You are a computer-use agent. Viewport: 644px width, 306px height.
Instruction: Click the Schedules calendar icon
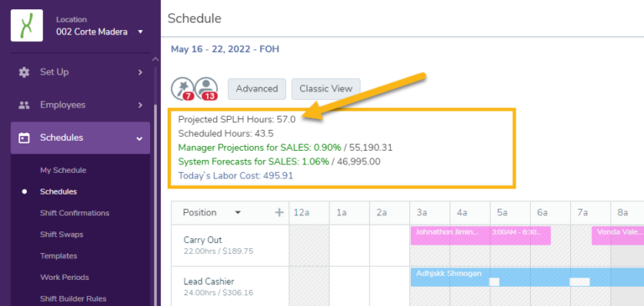coord(24,138)
